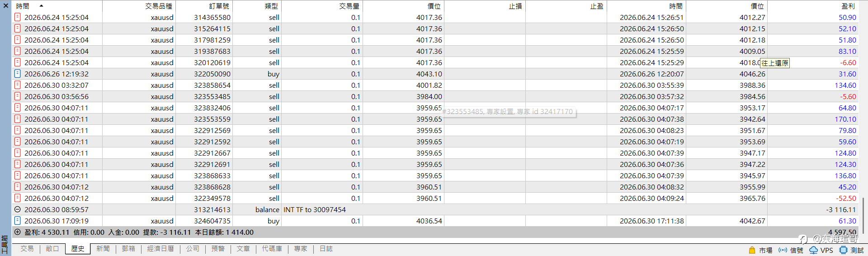Switch to the 文章 tab
868x256 pixels.
243,249
